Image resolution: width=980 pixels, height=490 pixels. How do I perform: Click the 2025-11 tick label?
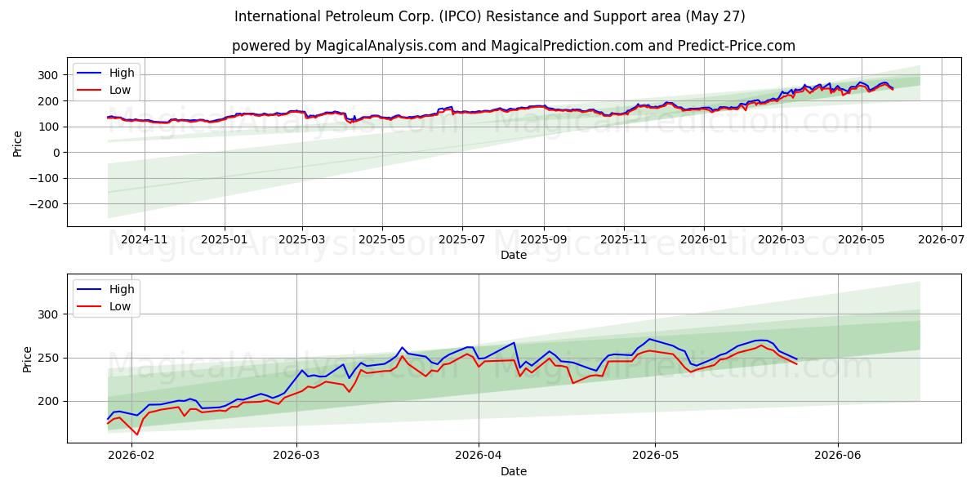[x=623, y=240]
